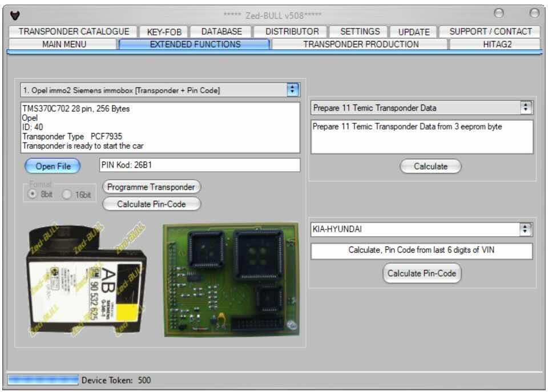Open the TRANSPONDER CATALOGUE tab
Screen dimensions: 548x392
tap(74, 31)
